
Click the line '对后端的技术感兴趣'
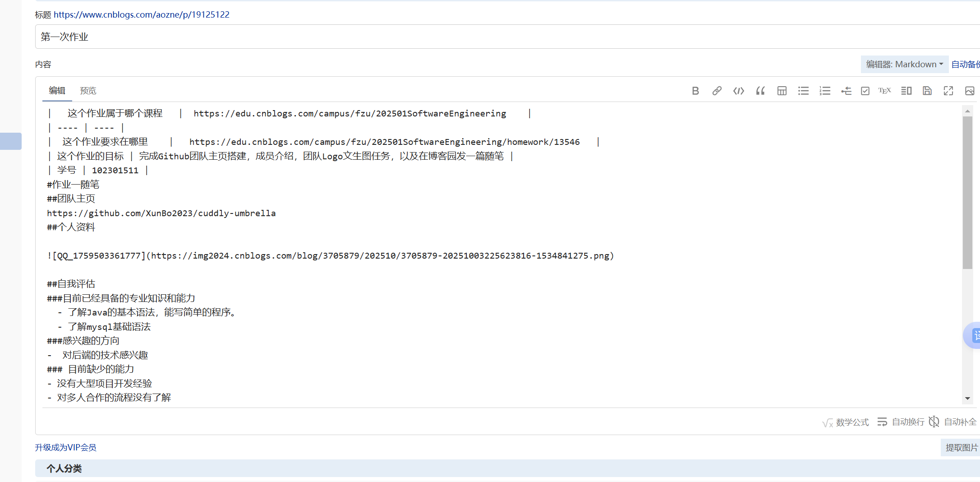[x=97, y=355]
